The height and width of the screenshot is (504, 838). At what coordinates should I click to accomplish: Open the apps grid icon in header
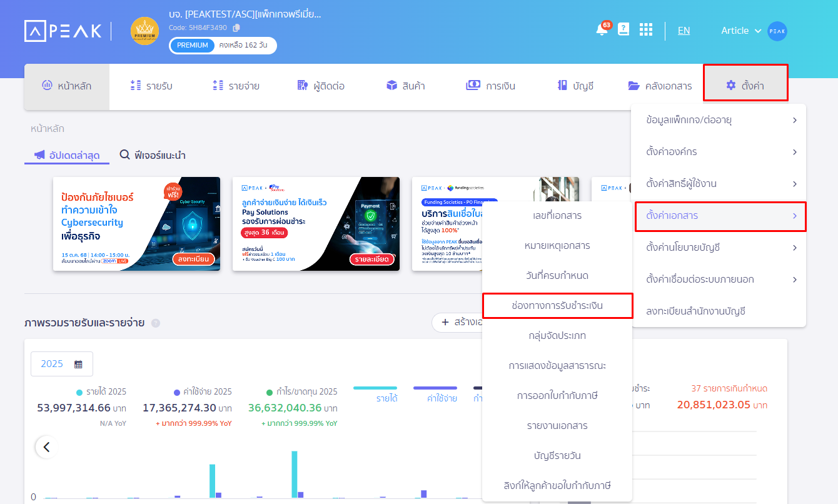point(646,29)
